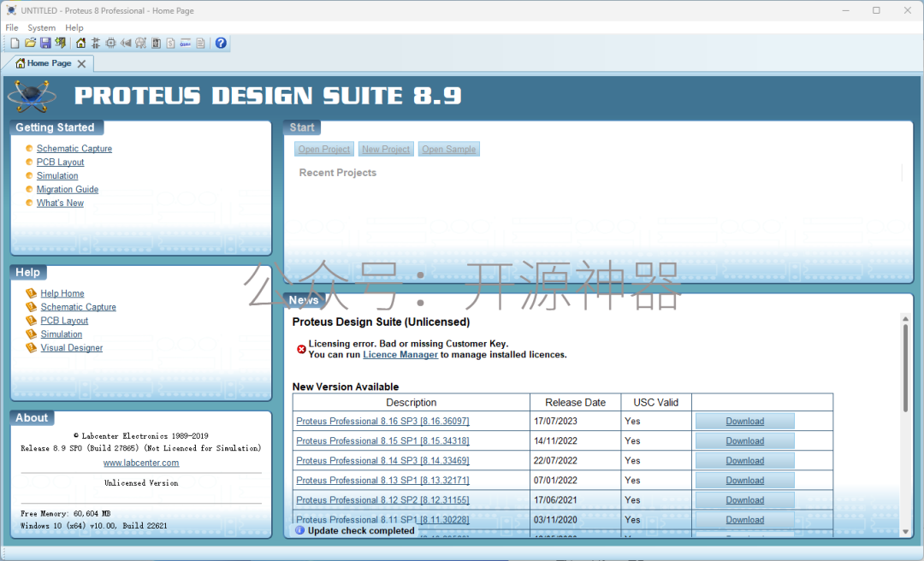
Task: Open Schematic Capture from the toolbar icon
Action: coord(96,43)
